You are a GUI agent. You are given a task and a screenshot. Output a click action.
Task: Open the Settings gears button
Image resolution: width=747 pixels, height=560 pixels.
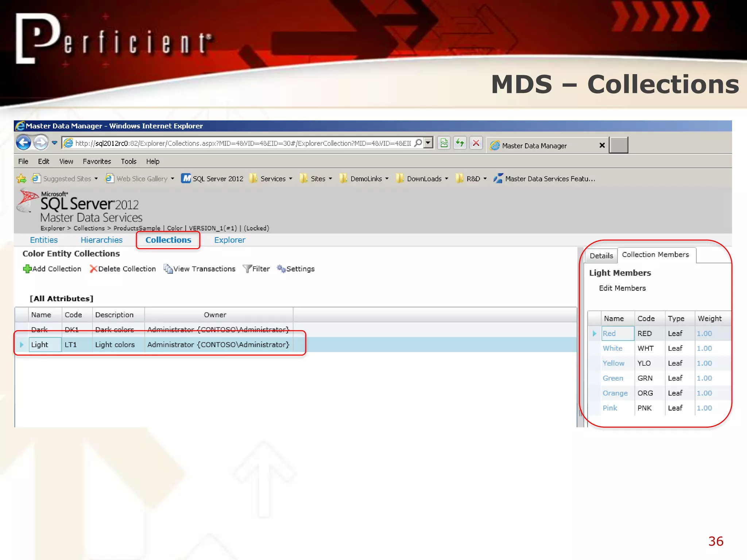(x=295, y=269)
